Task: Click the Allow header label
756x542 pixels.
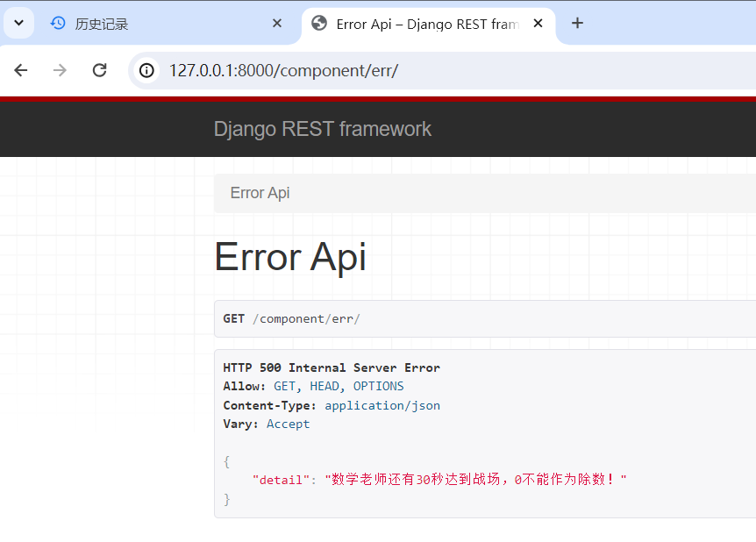Action: [x=244, y=387]
